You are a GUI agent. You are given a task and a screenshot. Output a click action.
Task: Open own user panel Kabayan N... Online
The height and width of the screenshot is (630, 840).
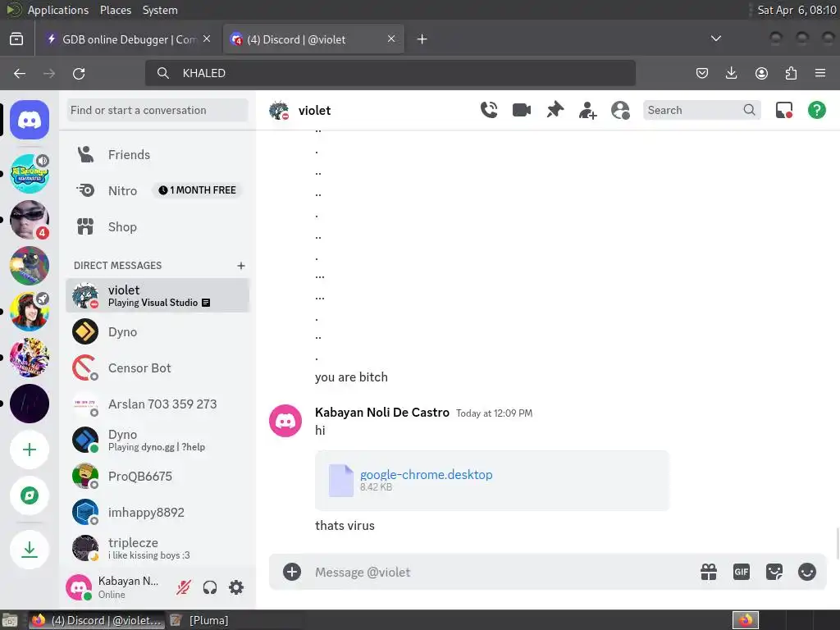click(x=116, y=587)
